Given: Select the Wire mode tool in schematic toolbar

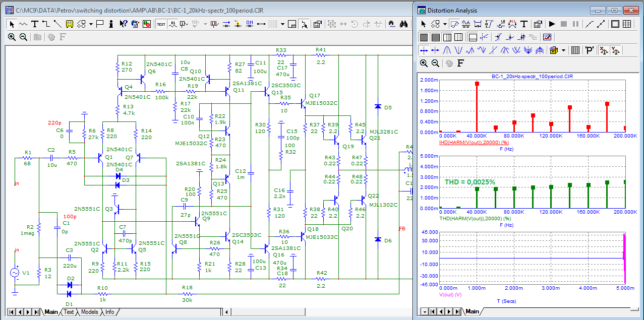Looking at the screenshot, I should click(x=46, y=24).
